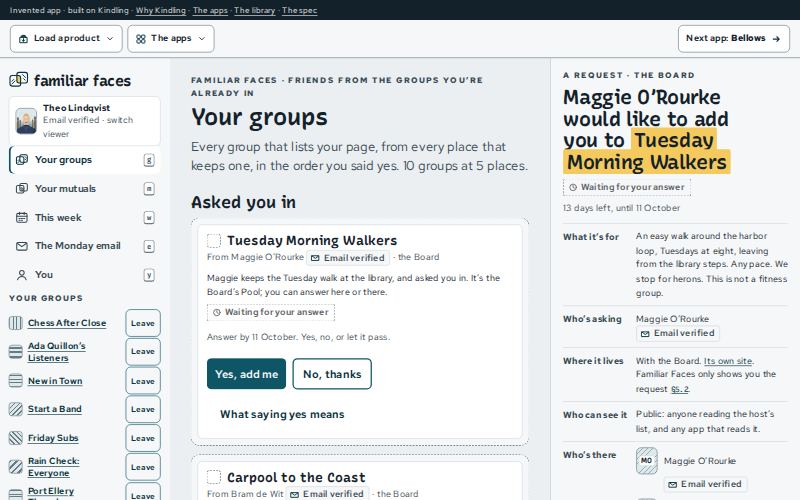Viewport: 800px width, 500px height.
Task: Click the Rain Check: Everyone group icon
Action: click(16, 467)
